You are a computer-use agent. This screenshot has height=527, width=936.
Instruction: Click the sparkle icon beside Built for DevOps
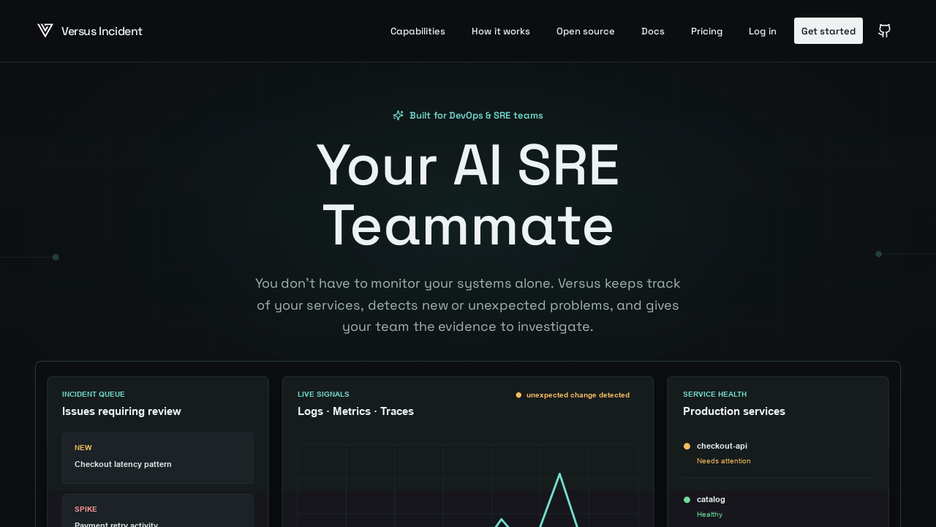(x=398, y=115)
